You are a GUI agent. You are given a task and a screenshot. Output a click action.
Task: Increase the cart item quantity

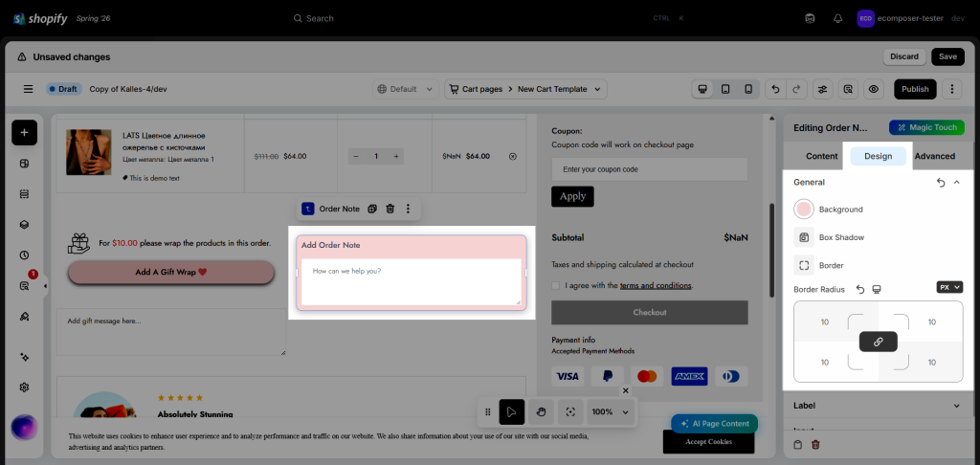coord(395,156)
